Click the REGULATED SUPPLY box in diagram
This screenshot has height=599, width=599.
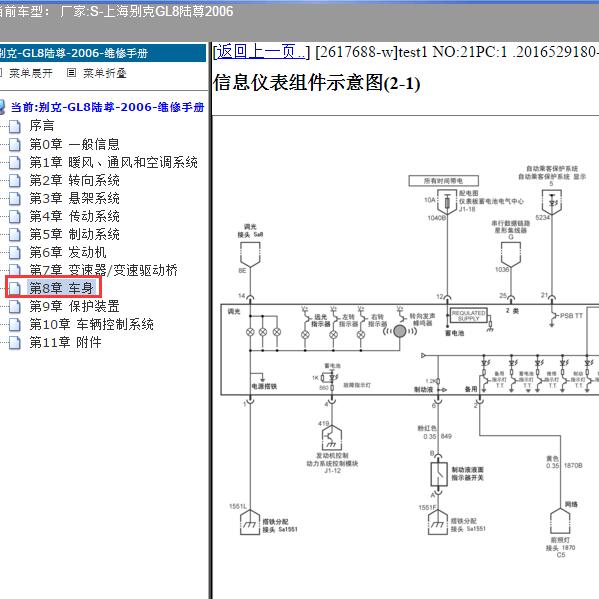(x=468, y=316)
